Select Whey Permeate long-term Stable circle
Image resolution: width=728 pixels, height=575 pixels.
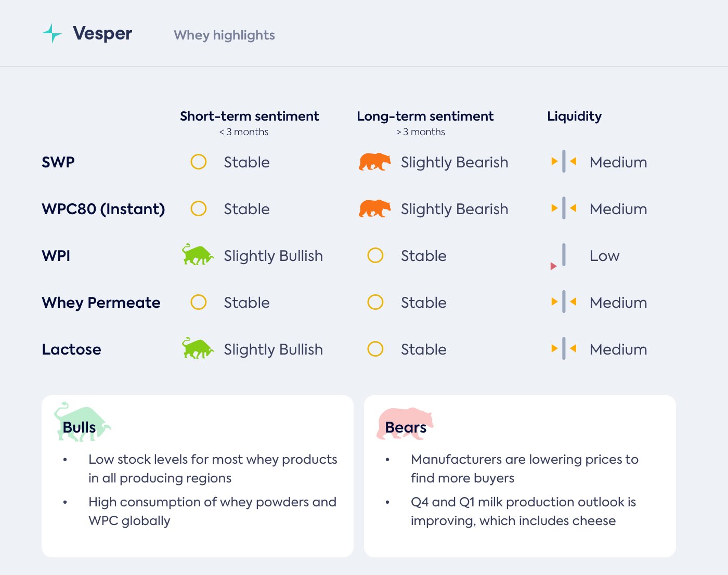point(375,303)
